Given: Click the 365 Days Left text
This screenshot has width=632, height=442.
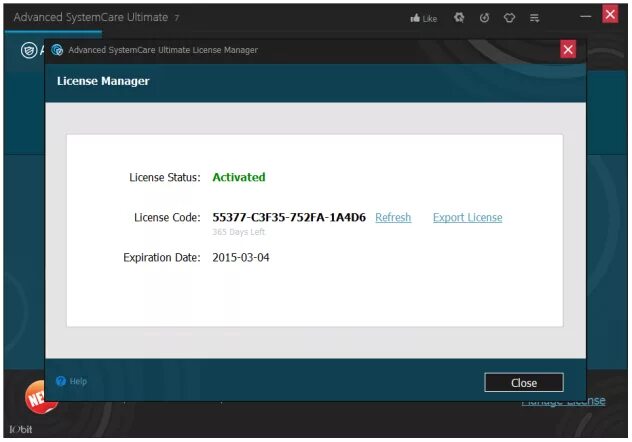Looking at the screenshot, I should 238,232.
